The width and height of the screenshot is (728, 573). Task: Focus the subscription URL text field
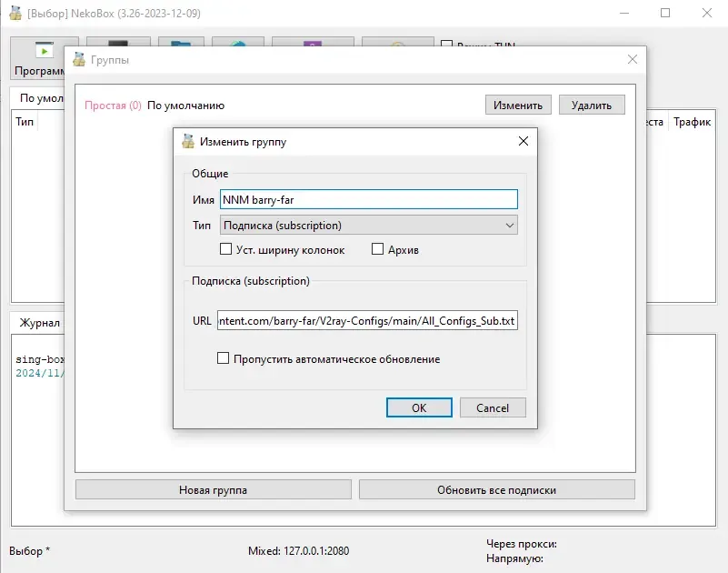[367, 321]
